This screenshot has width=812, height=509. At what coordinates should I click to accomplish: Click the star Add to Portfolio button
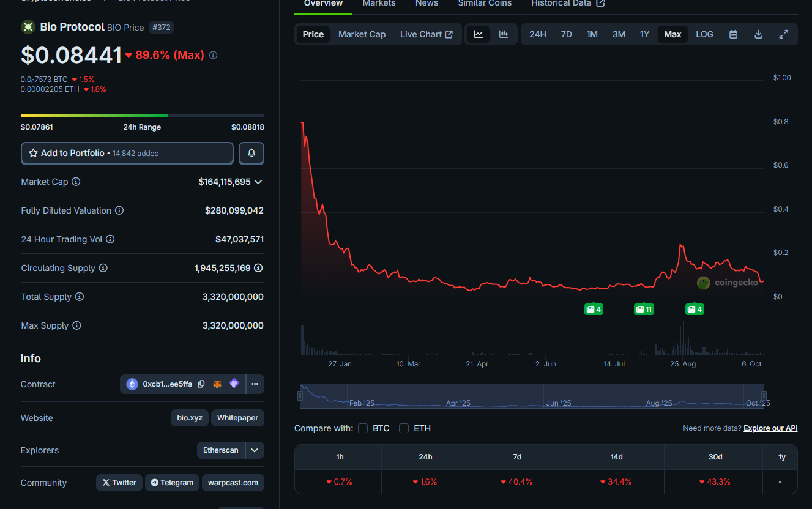point(127,153)
